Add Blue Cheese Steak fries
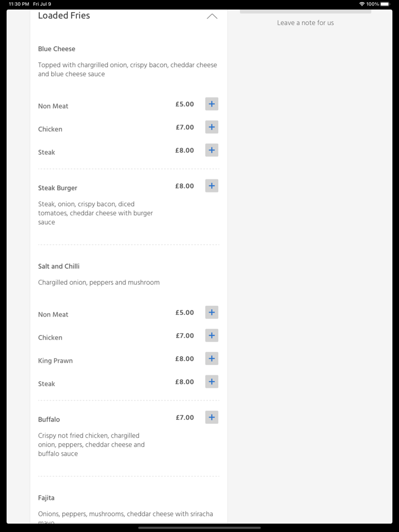This screenshot has width=399, height=532. click(211, 150)
